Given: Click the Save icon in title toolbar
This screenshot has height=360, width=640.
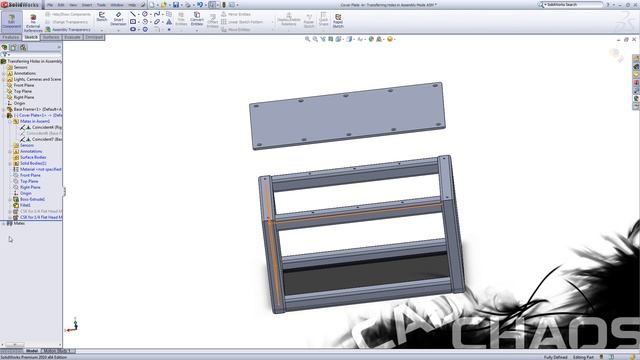Looking at the screenshot, I should point(176,5).
